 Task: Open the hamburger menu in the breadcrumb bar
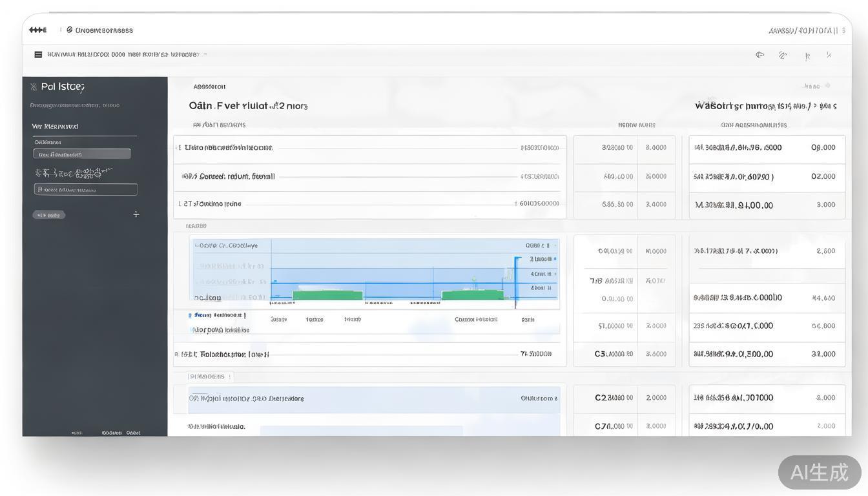coord(38,55)
